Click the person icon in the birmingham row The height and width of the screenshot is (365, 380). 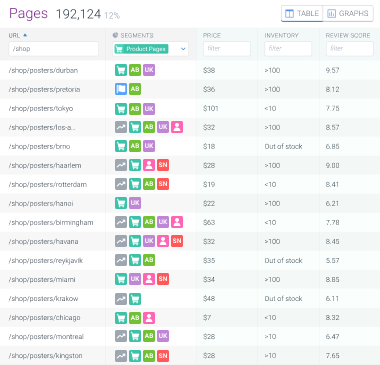(x=177, y=222)
